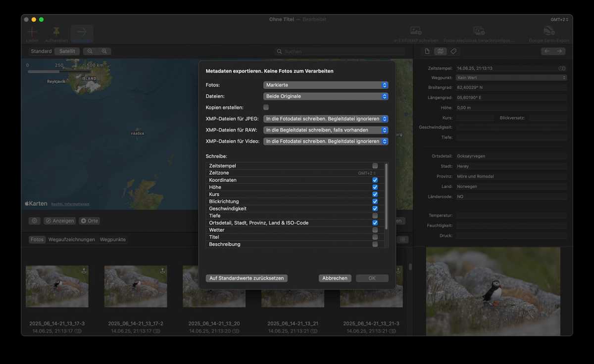
Task: Click the Laden toolbar icon
Action: [32, 32]
